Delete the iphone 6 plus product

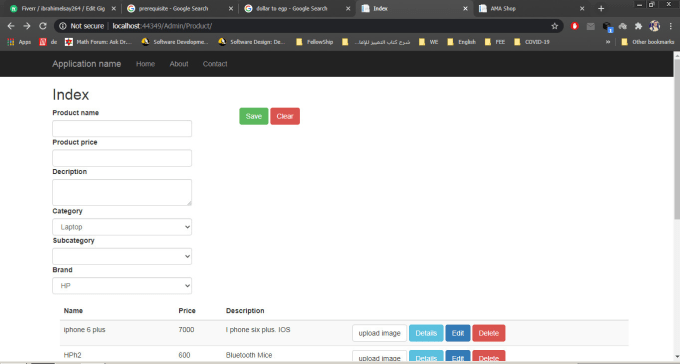pyautogui.click(x=489, y=333)
